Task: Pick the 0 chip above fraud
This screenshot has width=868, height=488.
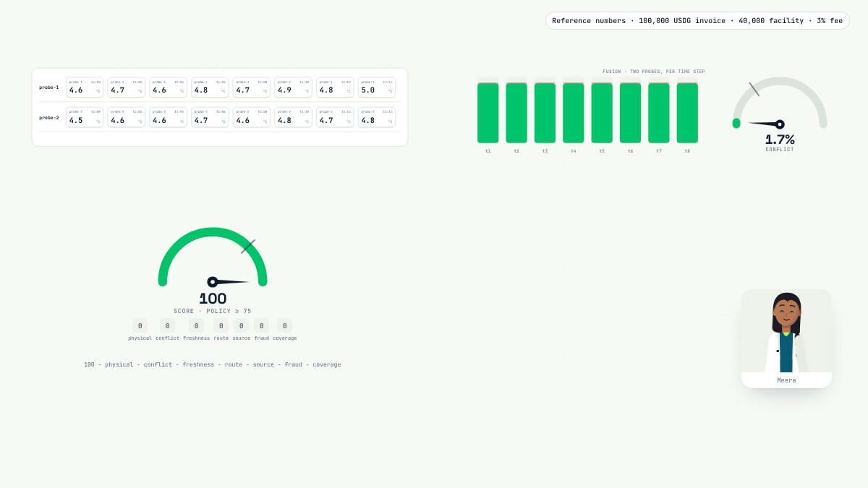Action: (262, 326)
